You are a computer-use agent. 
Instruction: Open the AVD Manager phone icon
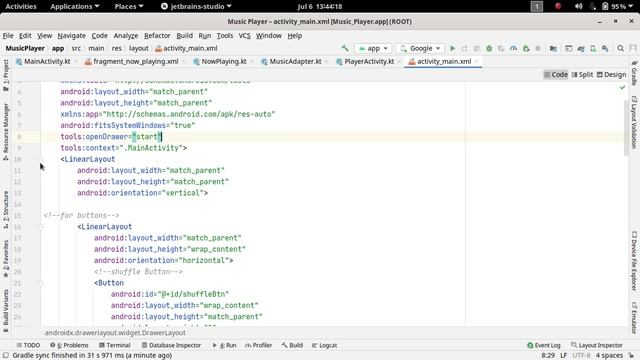click(593, 48)
